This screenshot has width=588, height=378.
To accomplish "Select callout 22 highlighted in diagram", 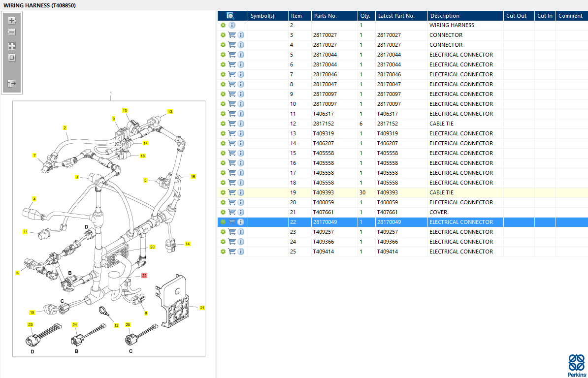I will tap(144, 276).
